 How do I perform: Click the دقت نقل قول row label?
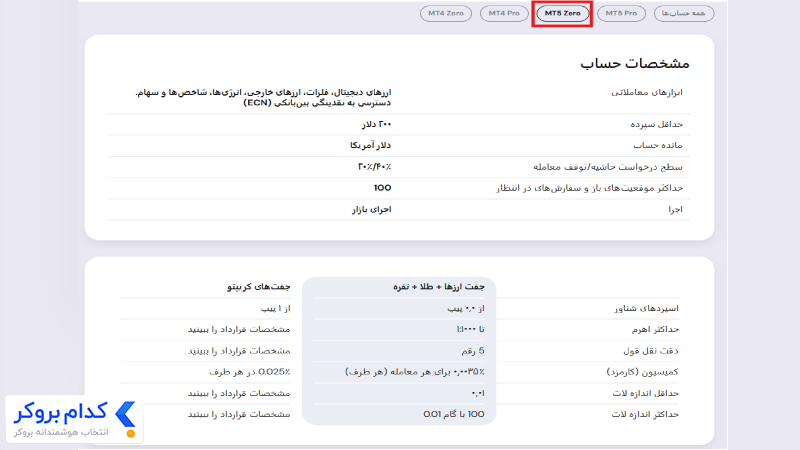coord(651,351)
